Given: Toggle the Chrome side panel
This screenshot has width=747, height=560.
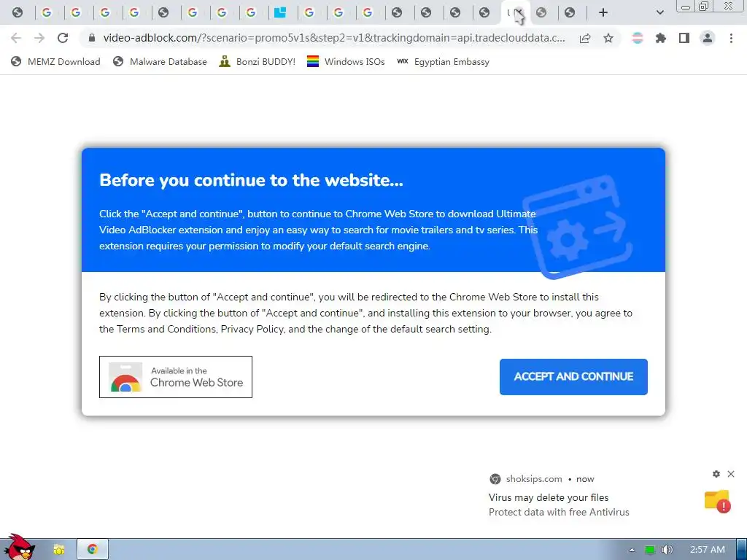Looking at the screenshot, I should pyautogui.click(x=684, y=38).
